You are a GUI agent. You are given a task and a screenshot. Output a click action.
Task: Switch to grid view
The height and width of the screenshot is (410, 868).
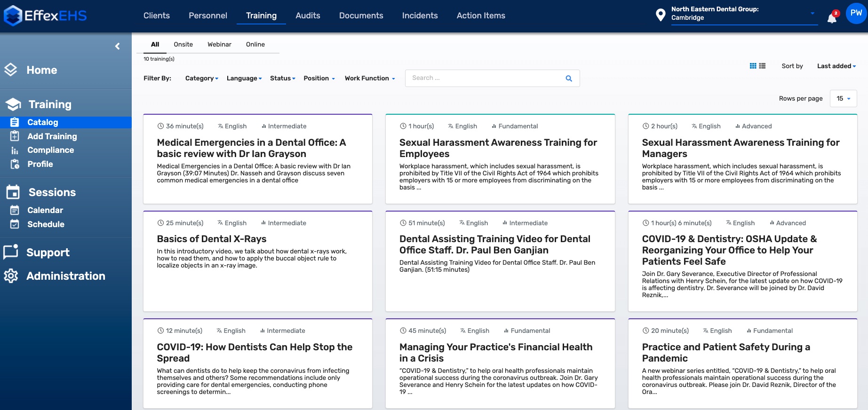tap(753, 66)
